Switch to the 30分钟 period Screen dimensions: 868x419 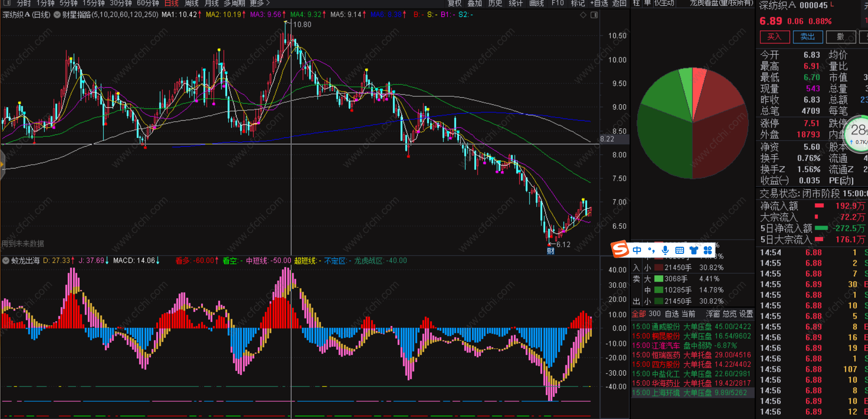(121, 3)
